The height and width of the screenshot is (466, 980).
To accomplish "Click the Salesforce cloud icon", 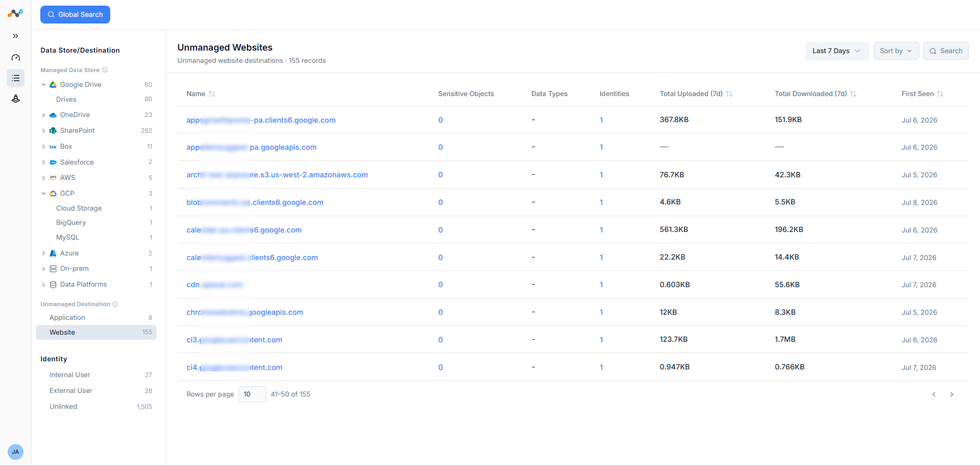I will [53, 162].
